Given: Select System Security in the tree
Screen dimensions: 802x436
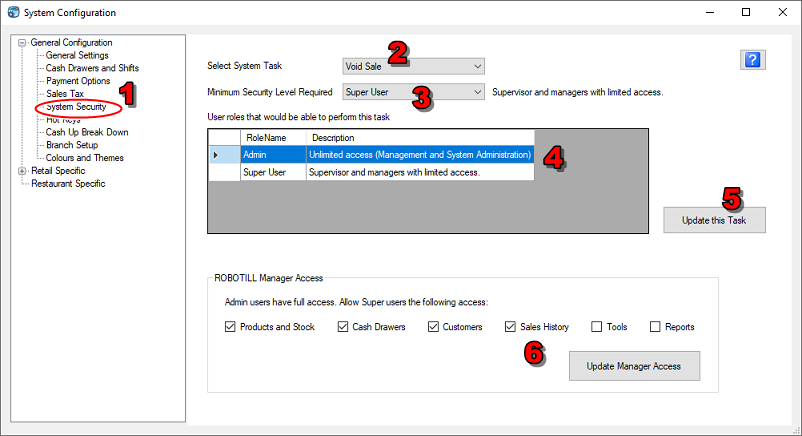Looking at the screenshot, I should pyautogui.click(x=77, y=107).
